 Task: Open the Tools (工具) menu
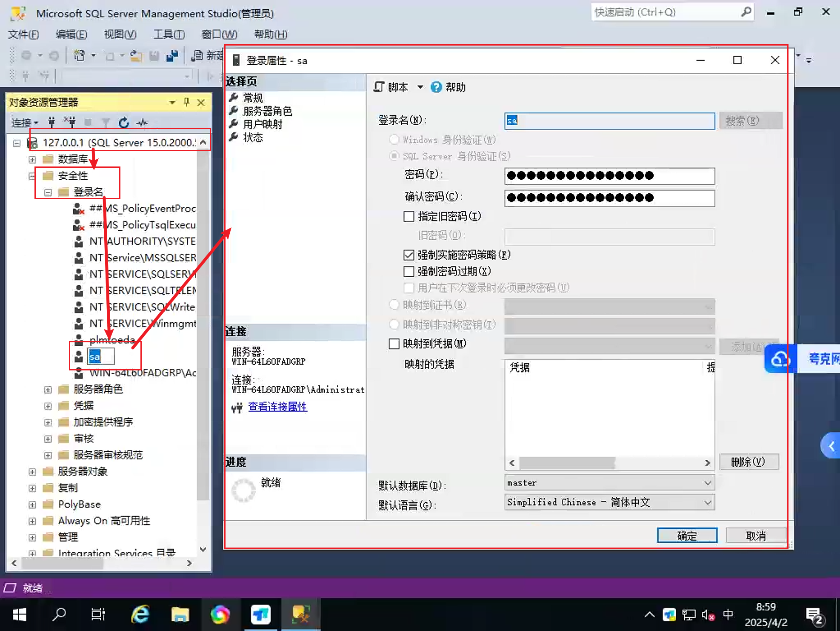tap(169, 34)
